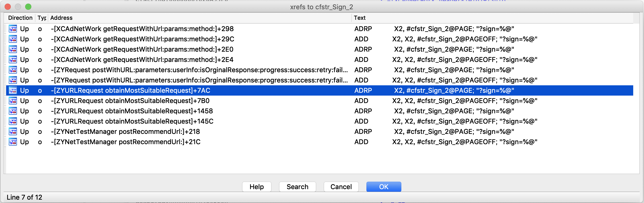Cancel the xrefs dialog
This screenshot has width=644, height=203.
[341, 187]
